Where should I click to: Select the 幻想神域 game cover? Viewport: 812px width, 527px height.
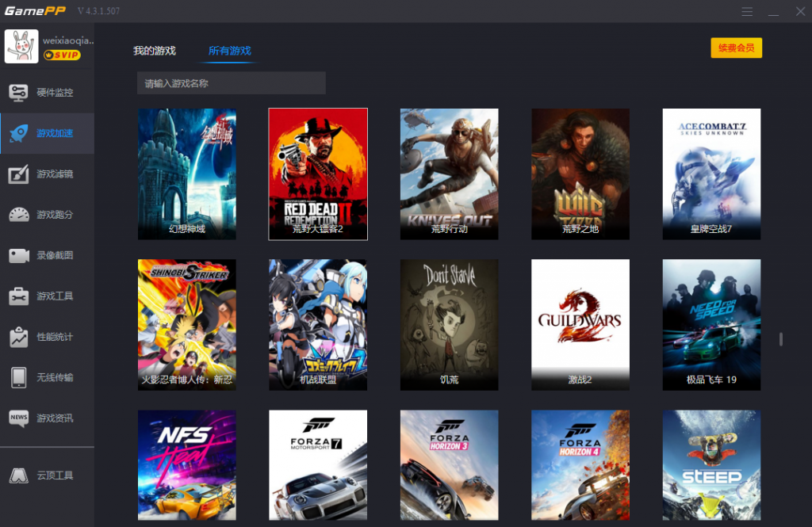pyautogui.click(x=187, y=174)
